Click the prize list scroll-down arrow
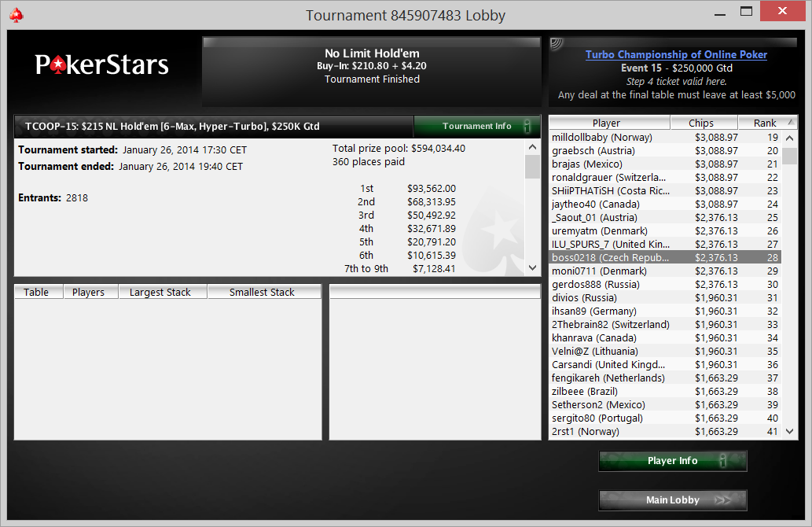812x527 pixels. click(x=533, y=267)
